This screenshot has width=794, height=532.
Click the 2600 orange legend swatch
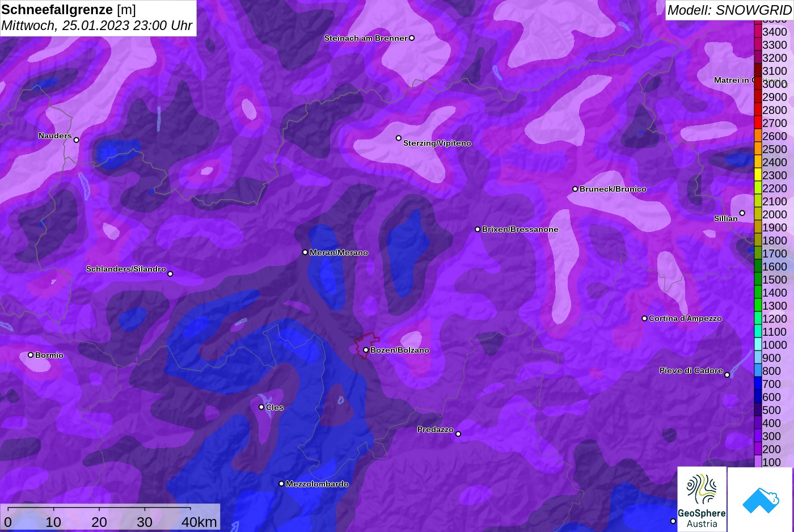point(758,136)
